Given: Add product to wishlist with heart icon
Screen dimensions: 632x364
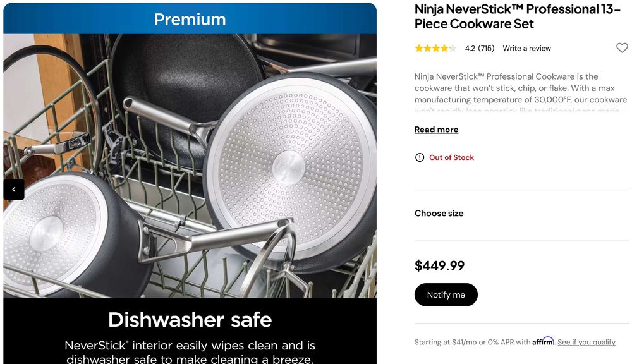Looking at the screenshot, I should 622,48.
